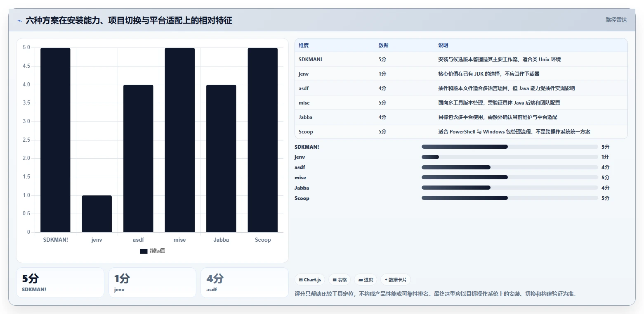Click the mise bar in the chart

click(x=180, y=140)
